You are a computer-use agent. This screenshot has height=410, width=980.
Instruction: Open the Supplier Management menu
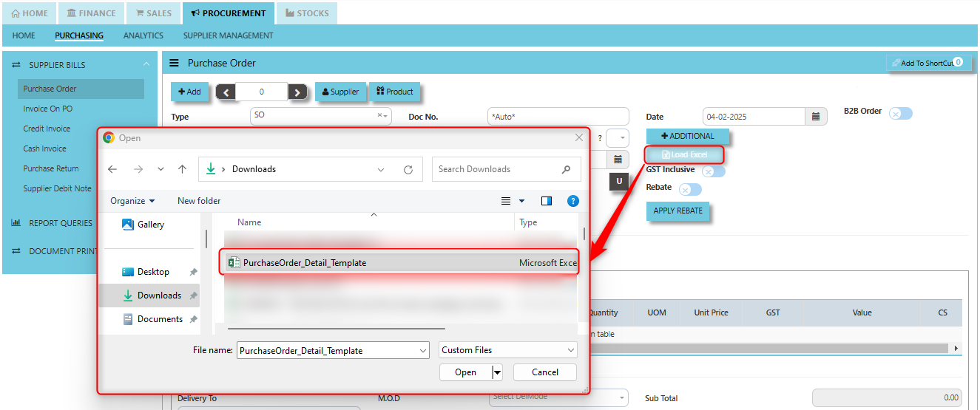tap(228, 35)
